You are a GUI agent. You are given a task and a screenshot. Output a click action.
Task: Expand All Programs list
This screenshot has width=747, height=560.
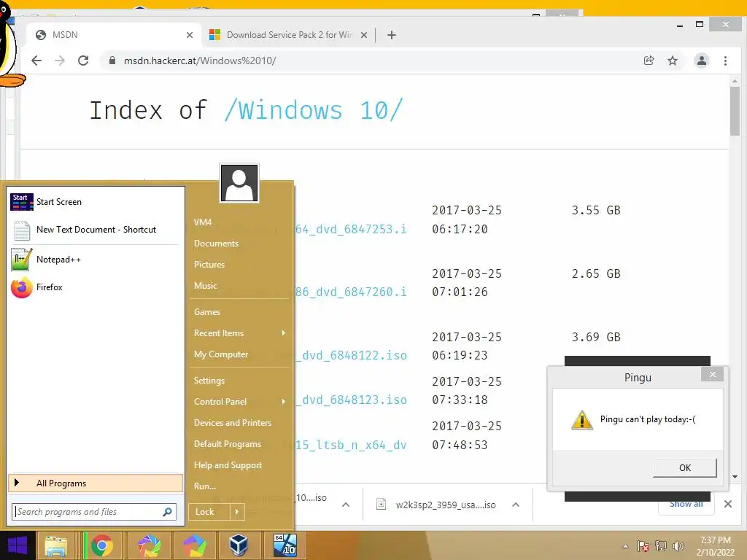click(x=96, y=483)
